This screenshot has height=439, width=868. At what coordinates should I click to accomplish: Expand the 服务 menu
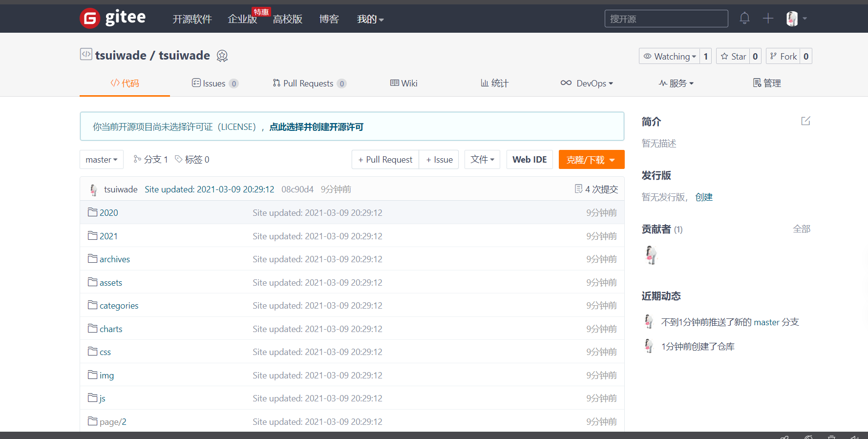676,84
